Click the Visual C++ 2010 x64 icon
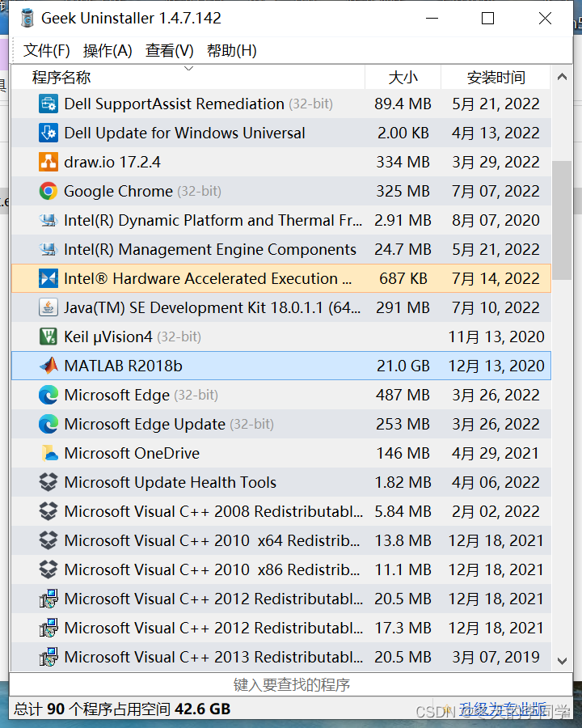 [x=48, y=540]
